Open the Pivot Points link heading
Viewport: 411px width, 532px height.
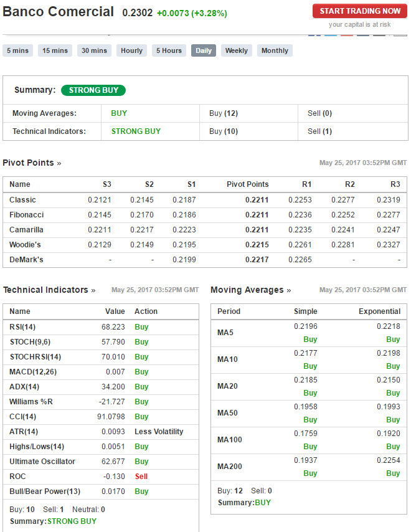[x=32, y=163]
